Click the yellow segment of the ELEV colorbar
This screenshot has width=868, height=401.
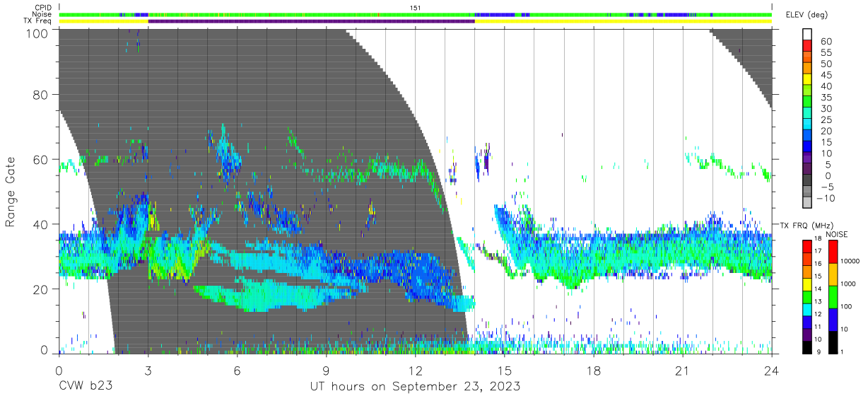point(808,79)
